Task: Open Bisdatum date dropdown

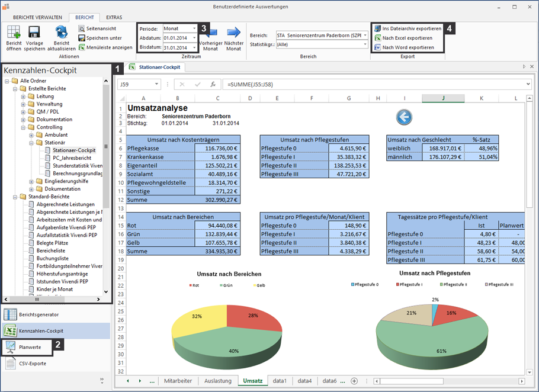Action: click(x=194, y=47)
